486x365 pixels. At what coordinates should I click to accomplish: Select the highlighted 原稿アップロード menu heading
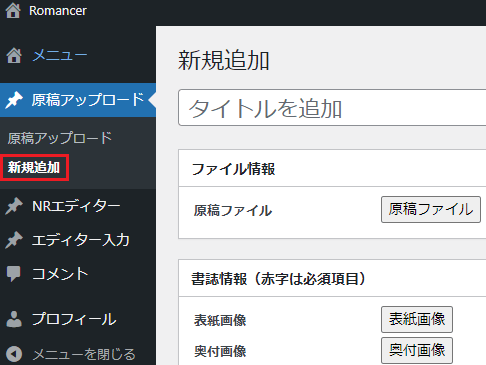click(x=88, y=100)
